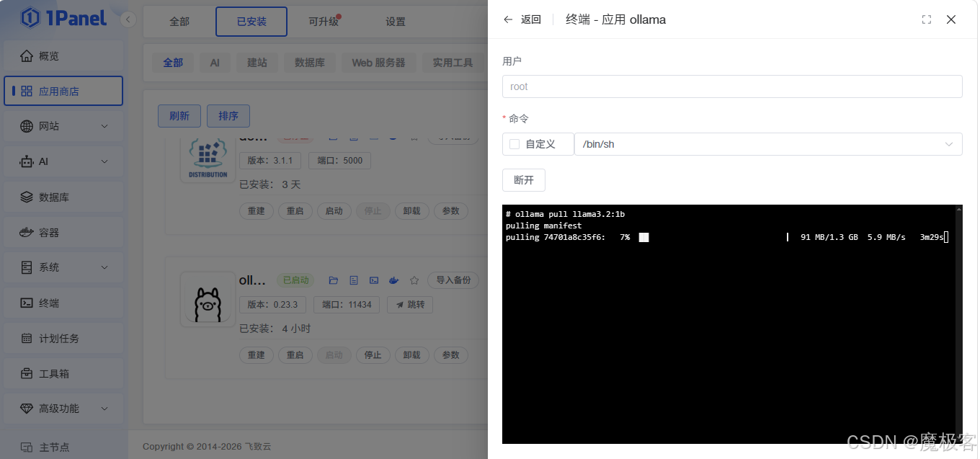
Task: Click 卸载 for the 3.1.1 app
Action: (412, 211)
